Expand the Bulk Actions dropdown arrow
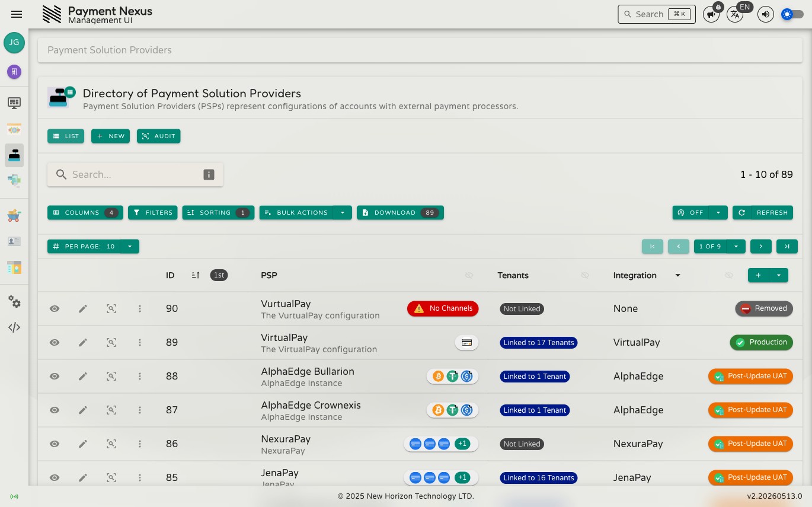 (343, 212)
